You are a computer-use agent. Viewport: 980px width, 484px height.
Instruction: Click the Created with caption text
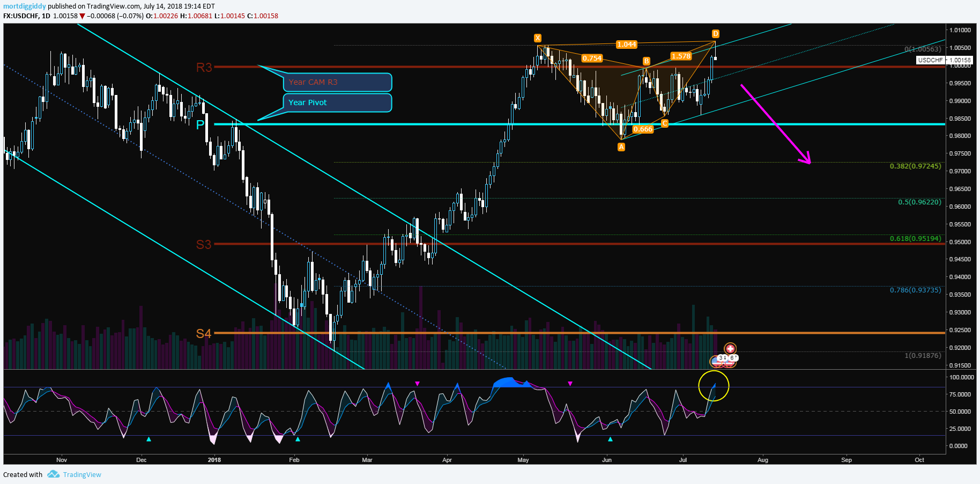point(23,475)
